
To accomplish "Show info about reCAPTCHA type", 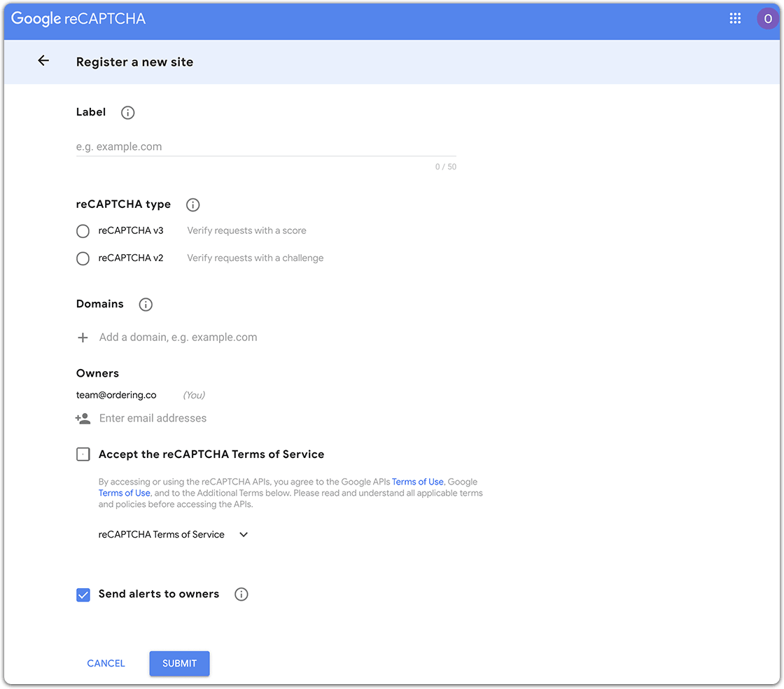I will click(x=193, y=204).
